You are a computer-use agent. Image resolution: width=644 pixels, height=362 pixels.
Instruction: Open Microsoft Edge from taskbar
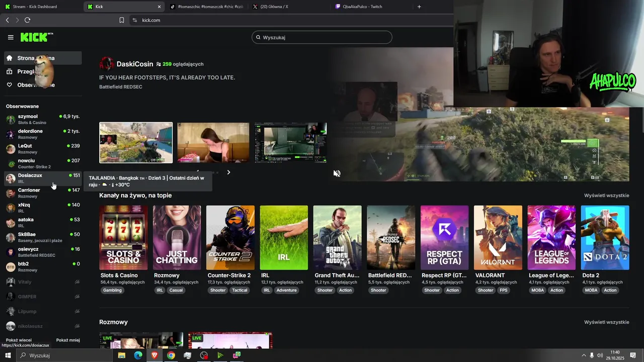138,355
